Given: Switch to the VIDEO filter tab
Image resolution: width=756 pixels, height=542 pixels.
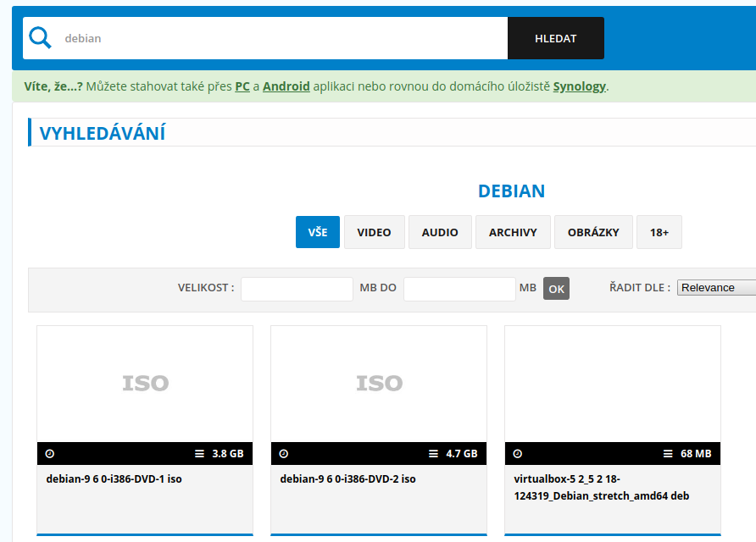Looking at the screenshot, I should click(374, 232).
